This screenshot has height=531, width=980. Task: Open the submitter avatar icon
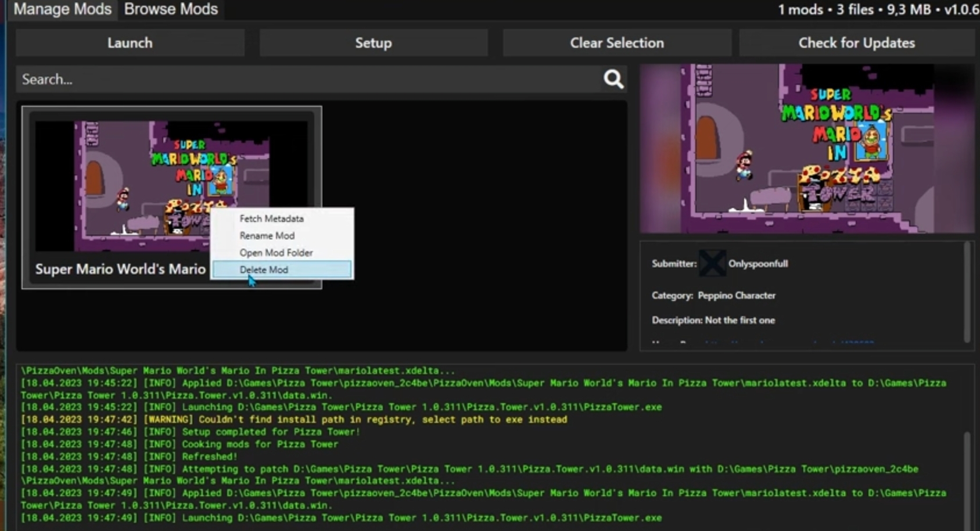click(x=712, y=264)
